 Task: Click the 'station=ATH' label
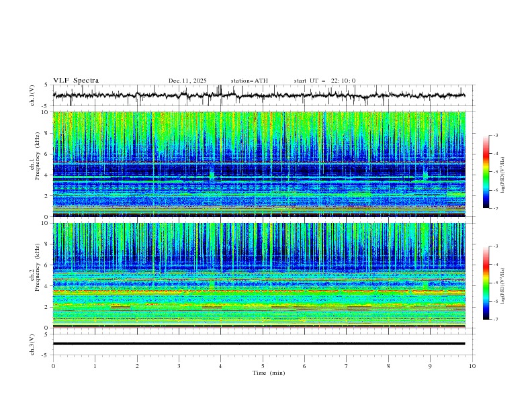coord(249,81)
